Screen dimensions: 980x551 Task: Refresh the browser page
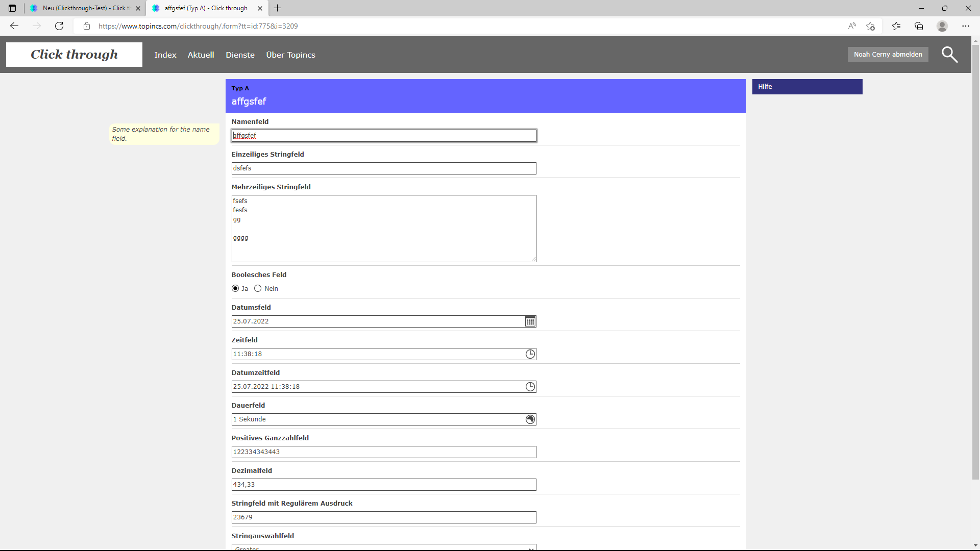pos(59,26)
